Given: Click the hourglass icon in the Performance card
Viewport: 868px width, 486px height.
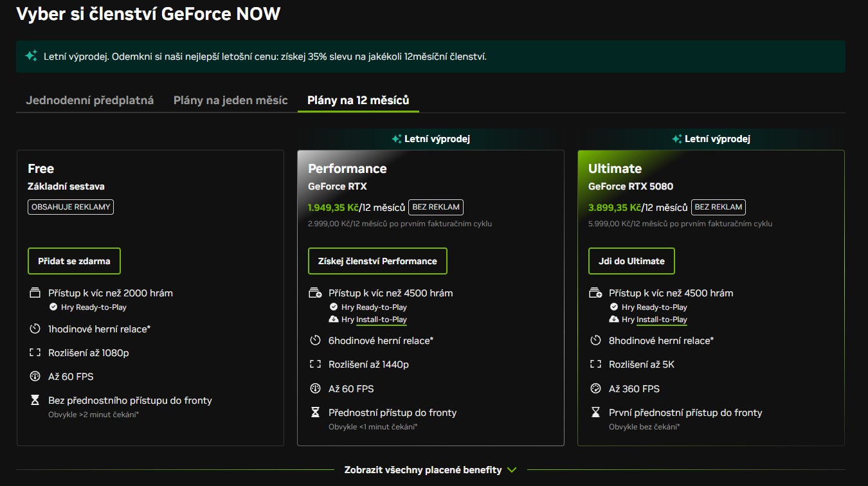Looking at the screenshot, I should click(x=316, y=413).
